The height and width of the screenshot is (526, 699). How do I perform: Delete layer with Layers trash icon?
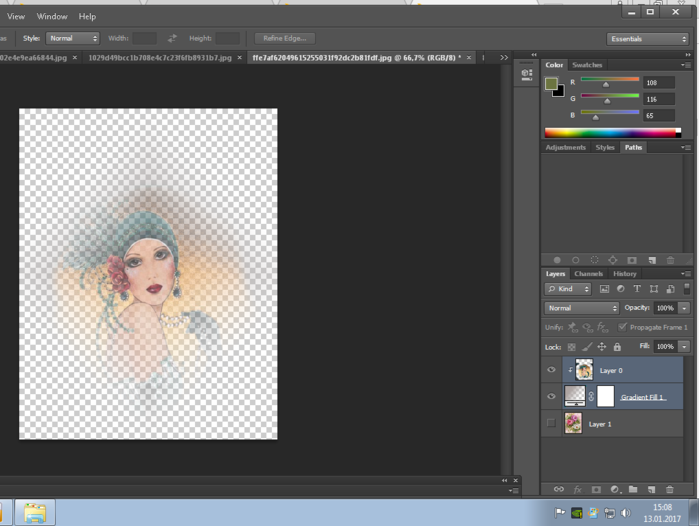[670, 489]
